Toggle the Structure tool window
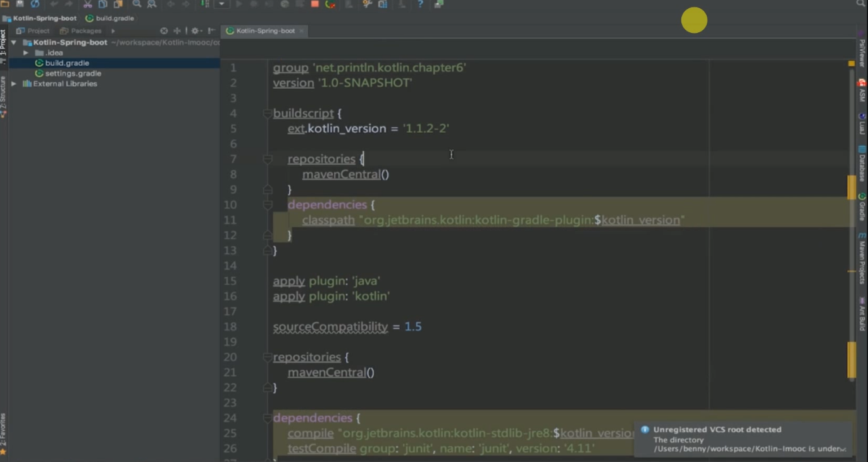Screen dimensions: 868x462 click(3, 97)
